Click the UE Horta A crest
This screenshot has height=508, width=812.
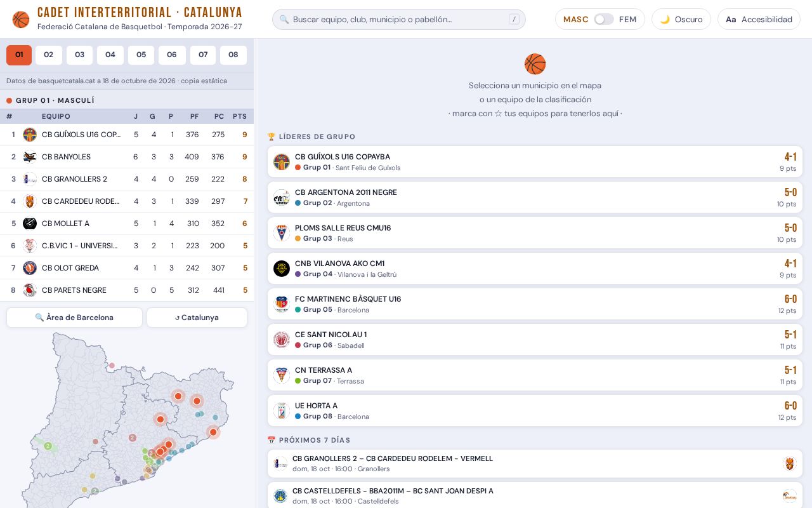click(x=282, y=411)
